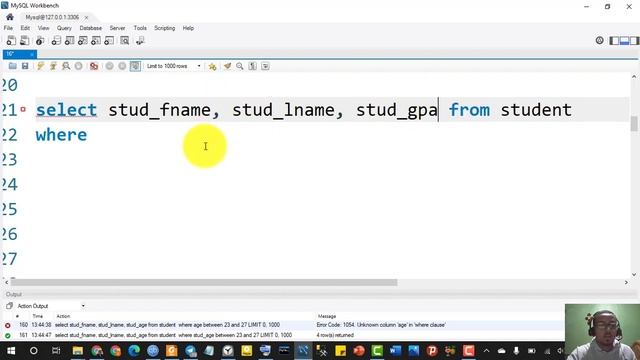Click the vertical editor scrollbar thumb
640x360 pixels.
pyautogui.click(x=634, y=124)
